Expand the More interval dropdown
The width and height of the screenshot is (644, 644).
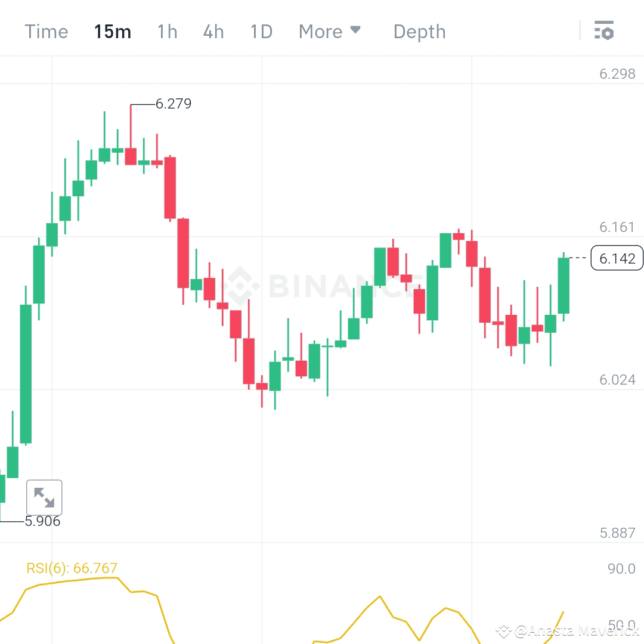[x=330, y=31]
